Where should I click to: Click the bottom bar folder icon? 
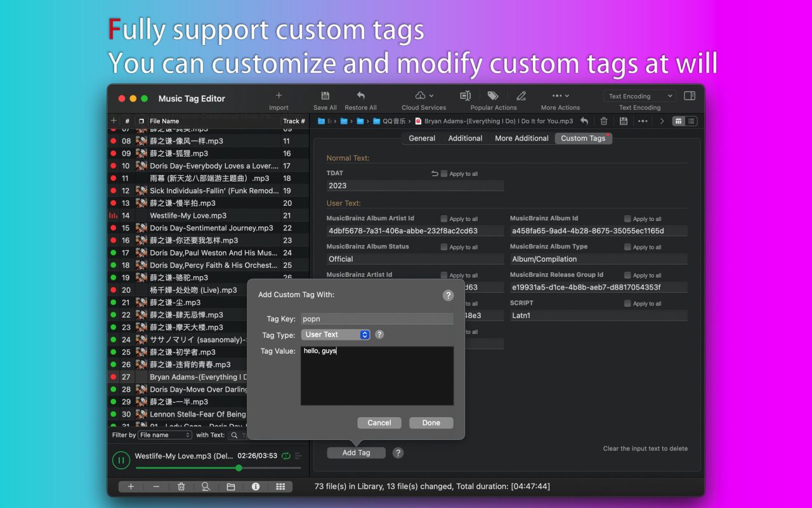pos(231,486)
